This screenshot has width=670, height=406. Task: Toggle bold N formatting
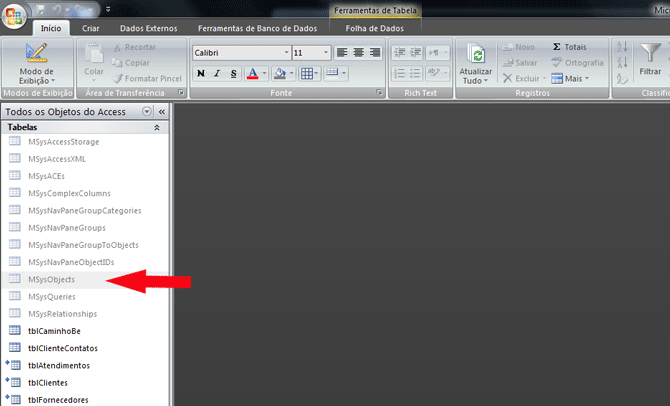(200, 74)
